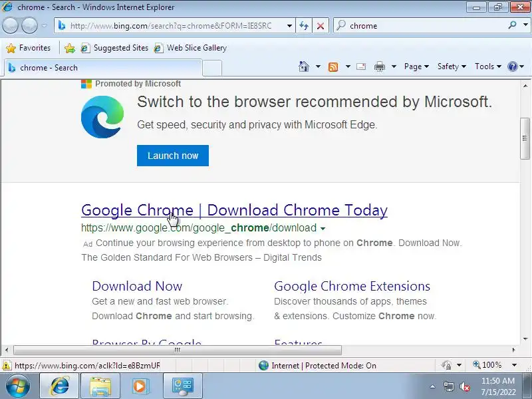The width and height of the screenshot is (532, 399).
Task: Click the scroll left arrow
Action: [7, 350]
